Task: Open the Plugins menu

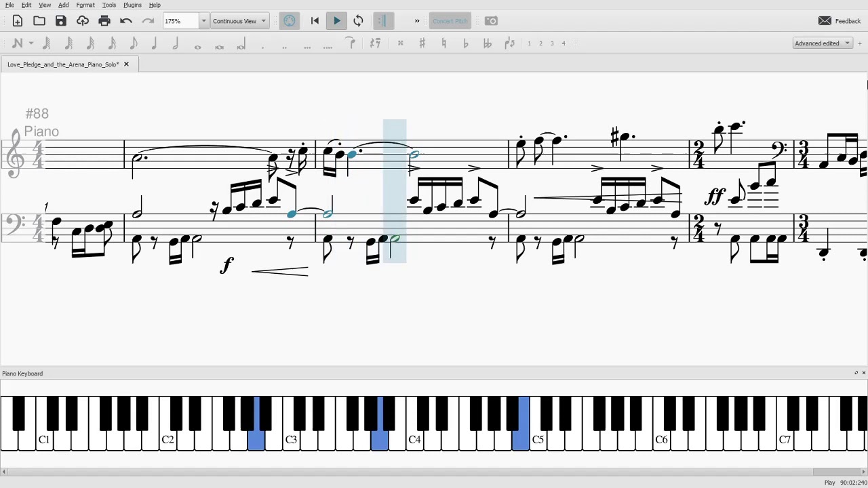Action: pos(132,5)
